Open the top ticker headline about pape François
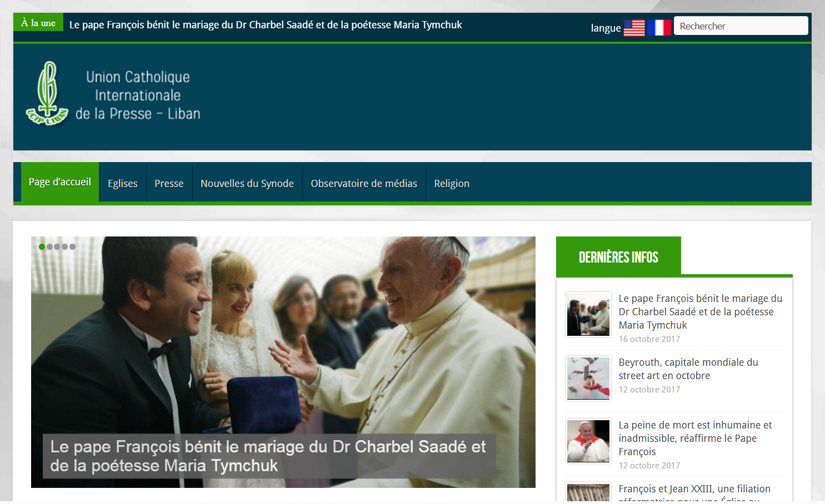825x504 pixels. (266, 25)
